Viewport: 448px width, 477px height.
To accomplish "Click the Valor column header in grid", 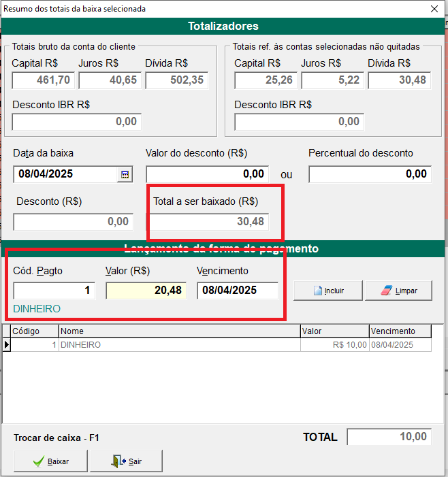I will click(x=334, y=331).
